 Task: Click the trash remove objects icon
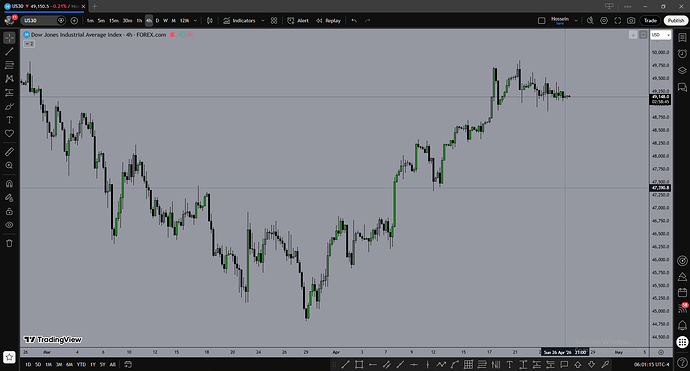[9, 243]
